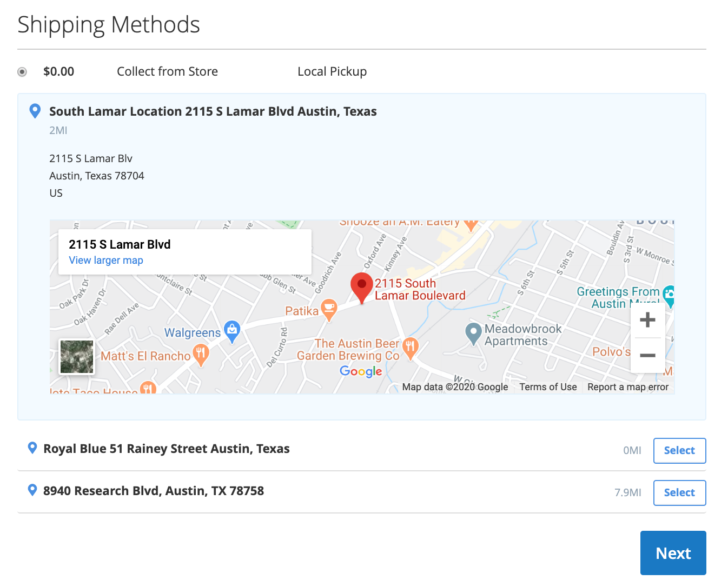Click the South Lamar Location pin icon
The image size is (728, 587).
[35, 111]
